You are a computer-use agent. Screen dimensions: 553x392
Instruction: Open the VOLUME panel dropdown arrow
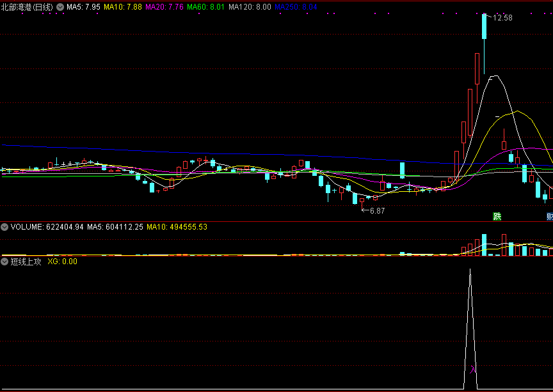pos(4,227)
